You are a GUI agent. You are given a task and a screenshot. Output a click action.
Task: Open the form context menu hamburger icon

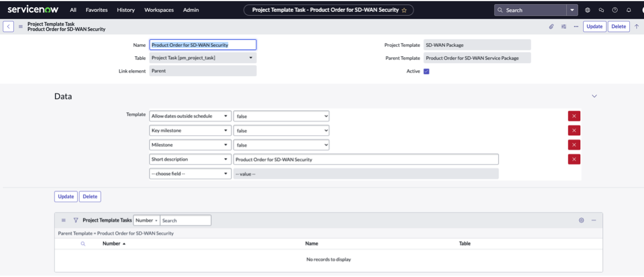[20, 27]
